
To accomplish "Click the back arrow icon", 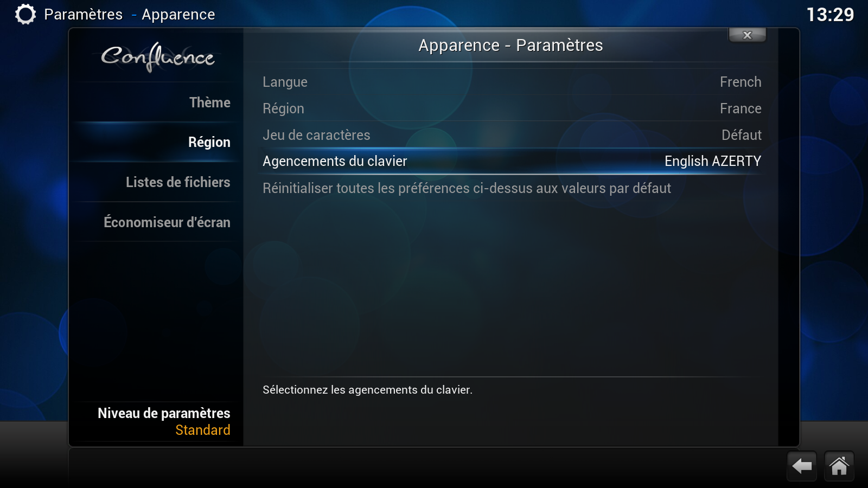I will [802, 466].
